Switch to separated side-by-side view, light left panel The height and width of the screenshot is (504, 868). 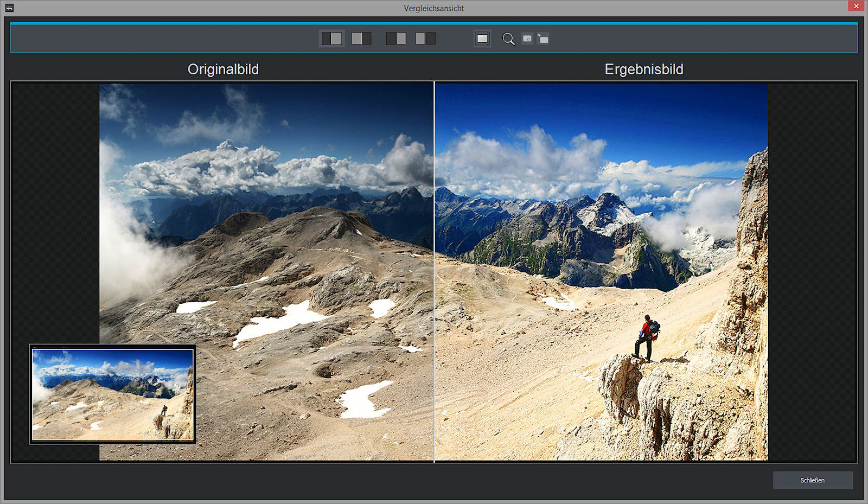pyautogui.click(x=425, y=39)
